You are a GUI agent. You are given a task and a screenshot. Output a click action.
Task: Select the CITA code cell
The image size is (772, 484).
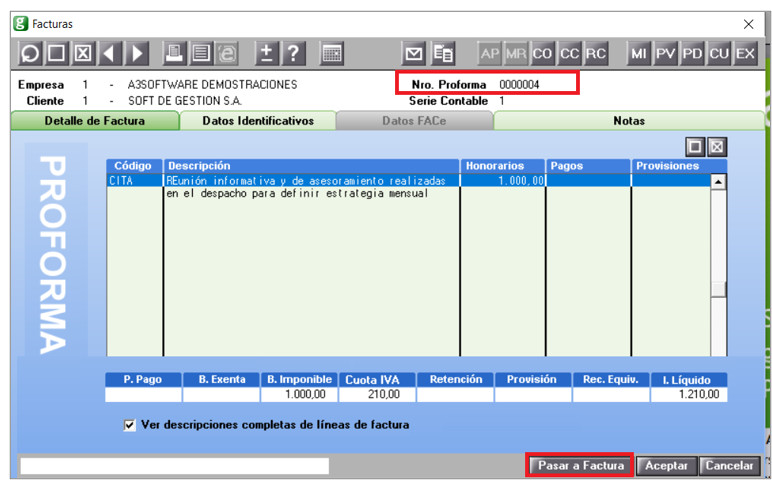pyautogui.click(x=134, y=181)
